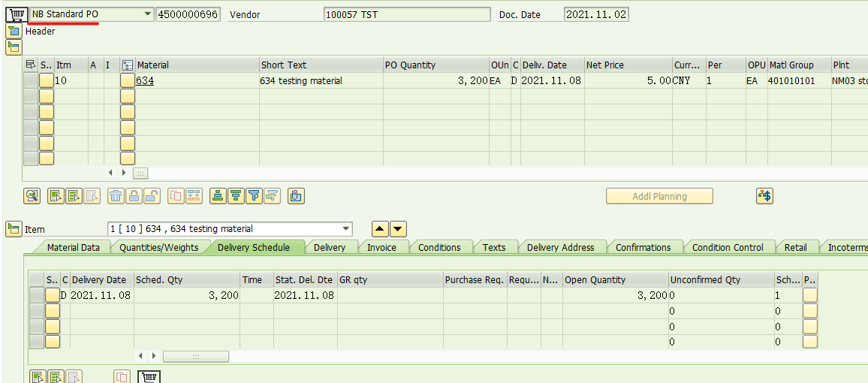The width and height of the screenshot is (868, 383).
Task: Click the Open Quantity cell 3,200
Action: [616, 296]
